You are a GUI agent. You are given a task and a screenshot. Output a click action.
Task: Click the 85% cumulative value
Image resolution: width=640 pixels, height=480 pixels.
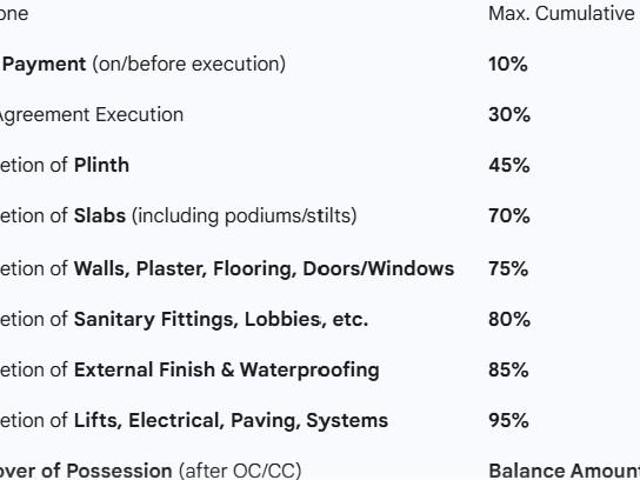(x=509, y=369)
